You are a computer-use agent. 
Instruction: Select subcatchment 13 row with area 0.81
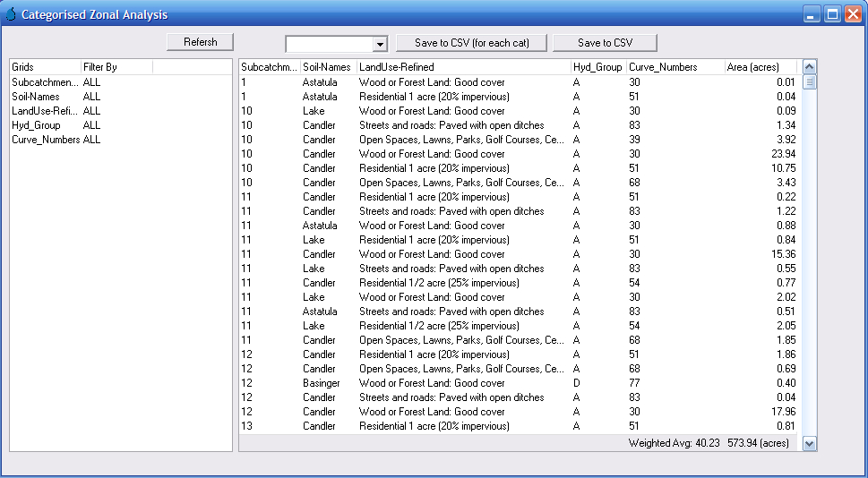519,426
